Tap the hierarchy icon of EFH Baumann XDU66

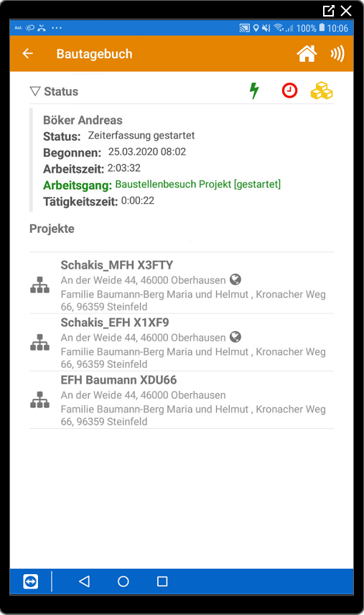40,399
